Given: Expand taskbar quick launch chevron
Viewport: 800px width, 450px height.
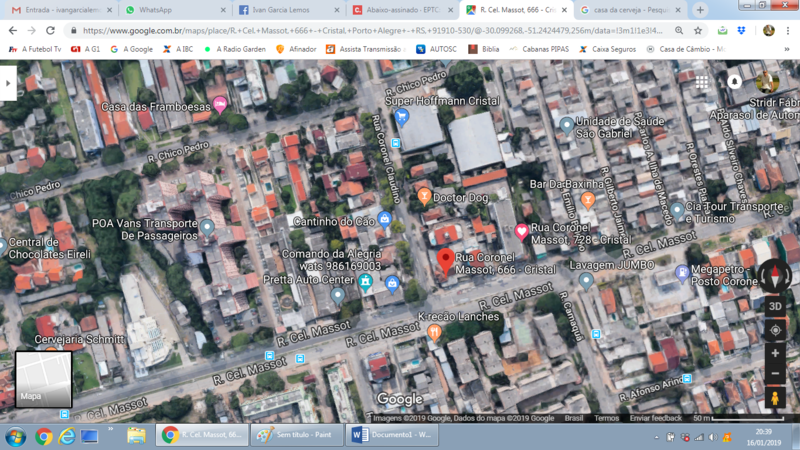Looking at the screenshot, I should [x=110, y=429].
